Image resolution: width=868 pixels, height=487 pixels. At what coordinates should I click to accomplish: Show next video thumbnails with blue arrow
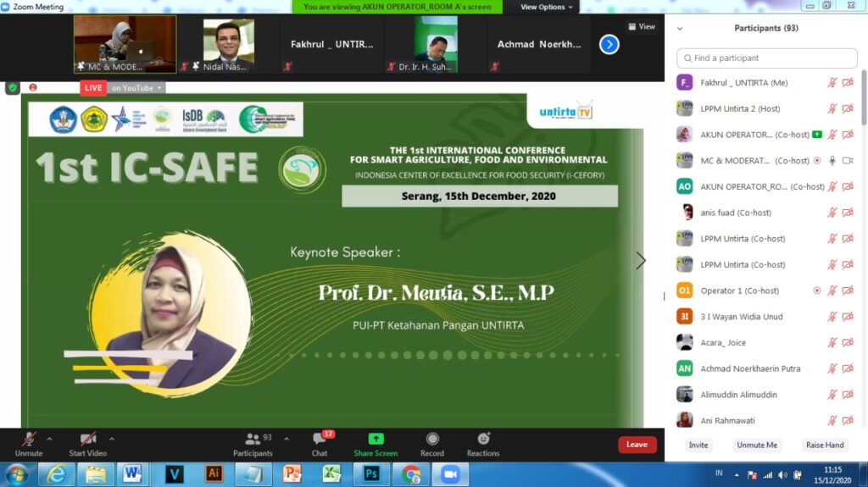coord(609,44)
